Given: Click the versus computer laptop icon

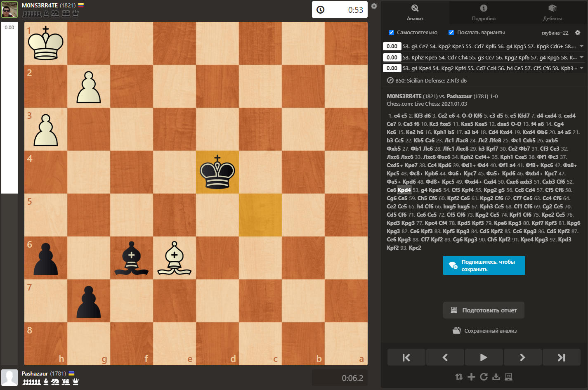Looking at the screenshot, I should (x=509, y=377).
